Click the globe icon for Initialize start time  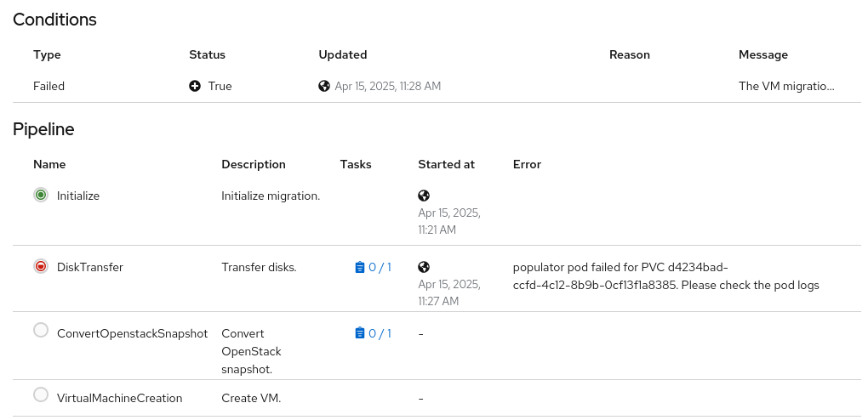424,196
